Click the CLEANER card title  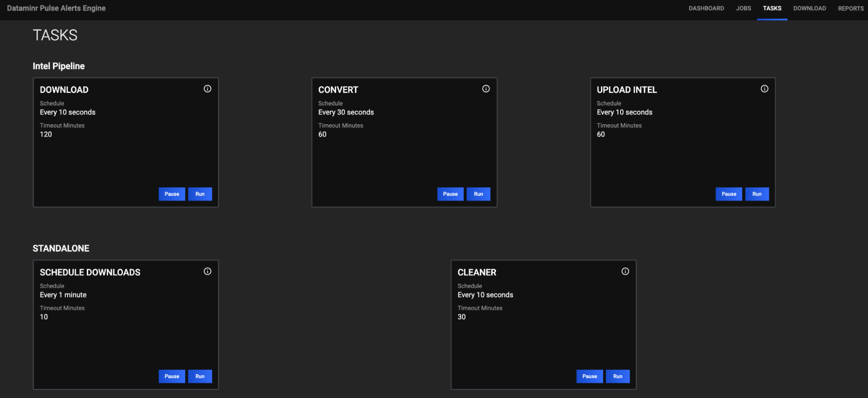pyautogui.click(x=477, y=272)
